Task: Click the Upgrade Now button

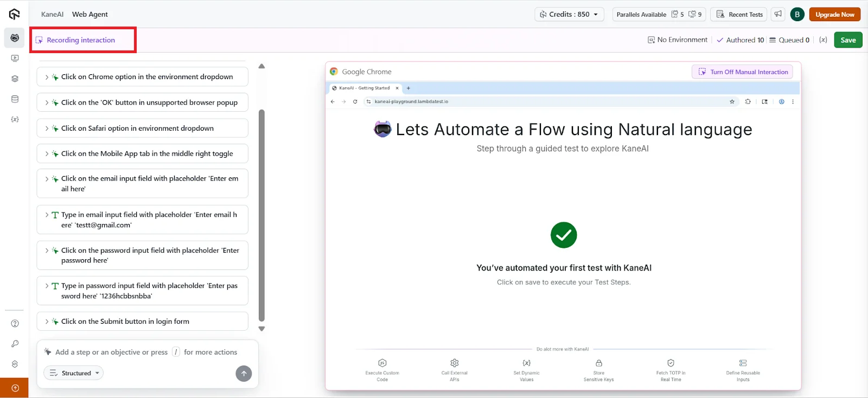Action: 834,14
